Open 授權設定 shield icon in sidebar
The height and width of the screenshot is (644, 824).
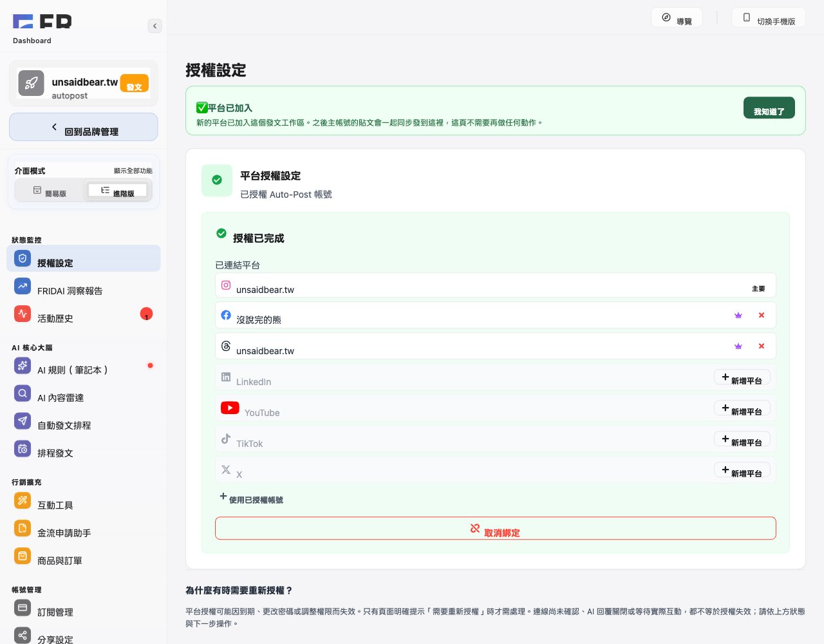pyautogui.click(x=23, y=258)
